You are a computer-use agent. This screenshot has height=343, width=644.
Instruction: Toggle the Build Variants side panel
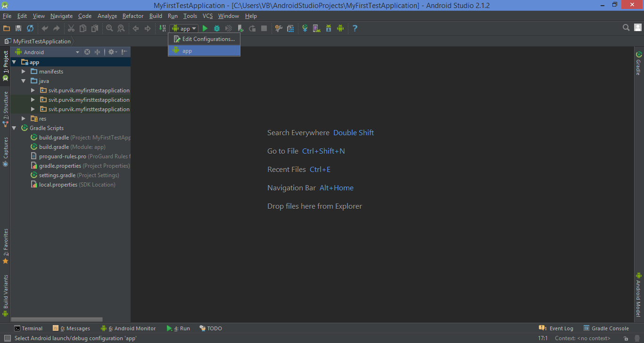tap(5, 295)
